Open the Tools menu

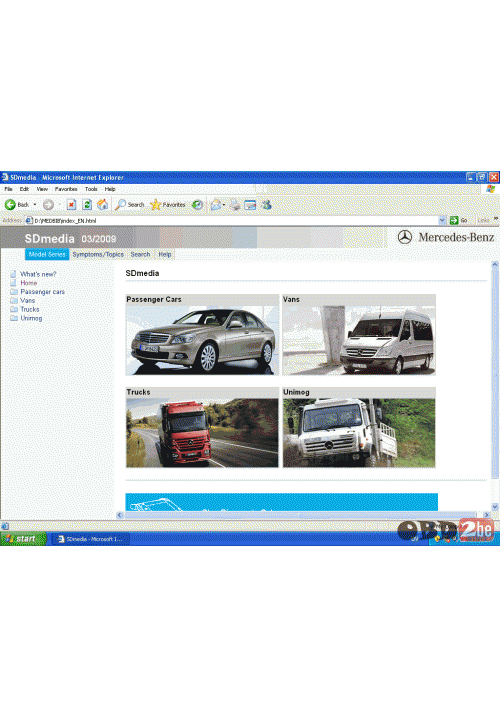[x=91, y=189]
